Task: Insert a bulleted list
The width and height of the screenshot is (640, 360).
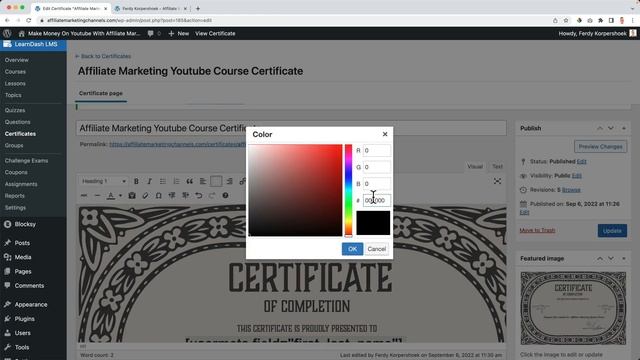Action: (163, 181)
